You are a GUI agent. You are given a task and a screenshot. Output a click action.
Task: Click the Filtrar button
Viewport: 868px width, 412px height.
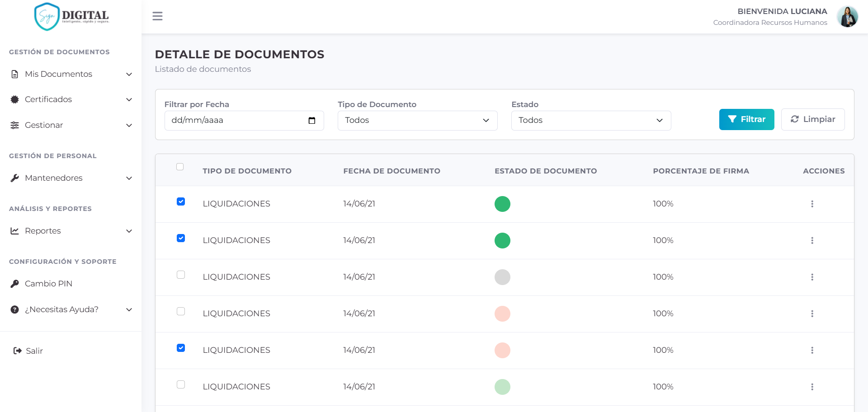click(746, 119)
